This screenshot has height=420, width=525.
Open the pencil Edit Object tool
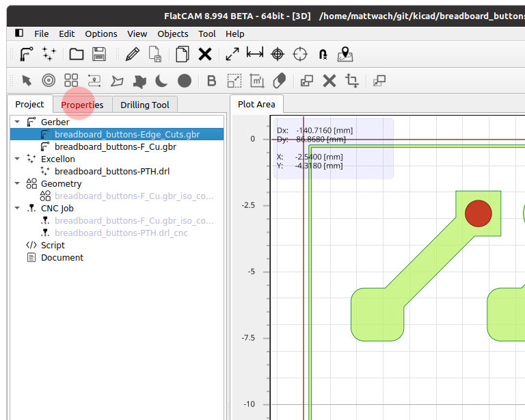pyautogui.click(x=133, y=54)
